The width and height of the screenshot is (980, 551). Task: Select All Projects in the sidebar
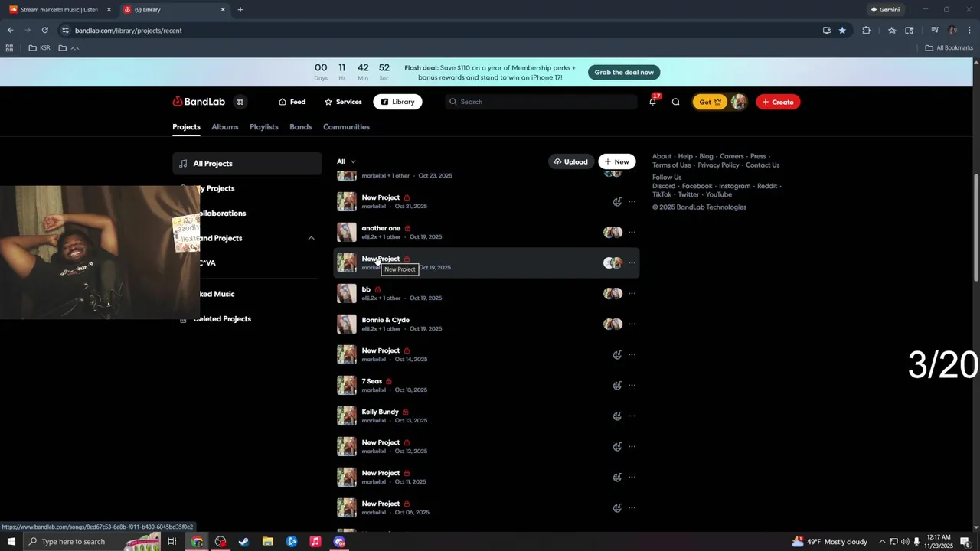click(247, 164)
